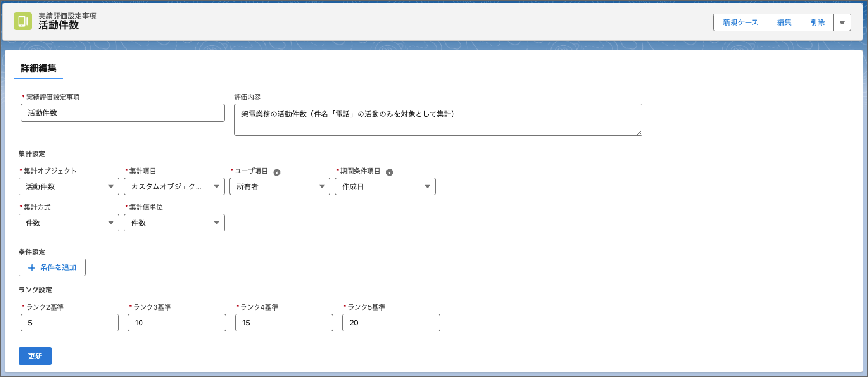Click the ランク5基準 input field
868x377 pixels.
click(391, 323)
